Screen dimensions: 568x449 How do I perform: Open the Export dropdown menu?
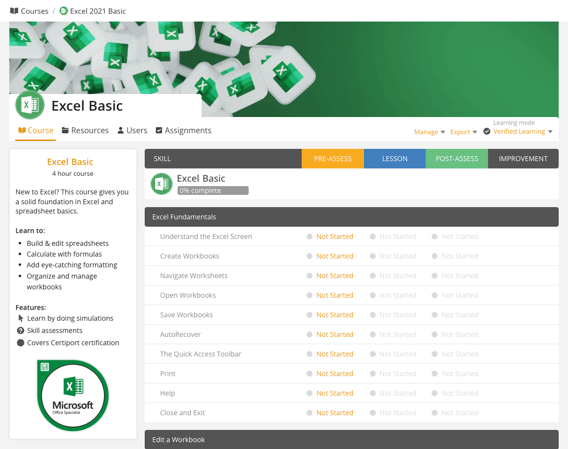[x=464, y=132]
